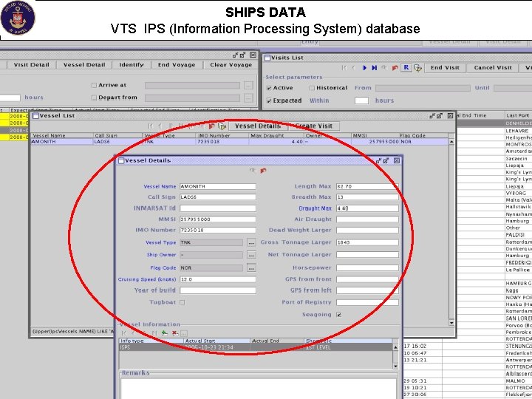
Task: Click Vessel Details button in Vessel List
Action: tap(258, 126)
